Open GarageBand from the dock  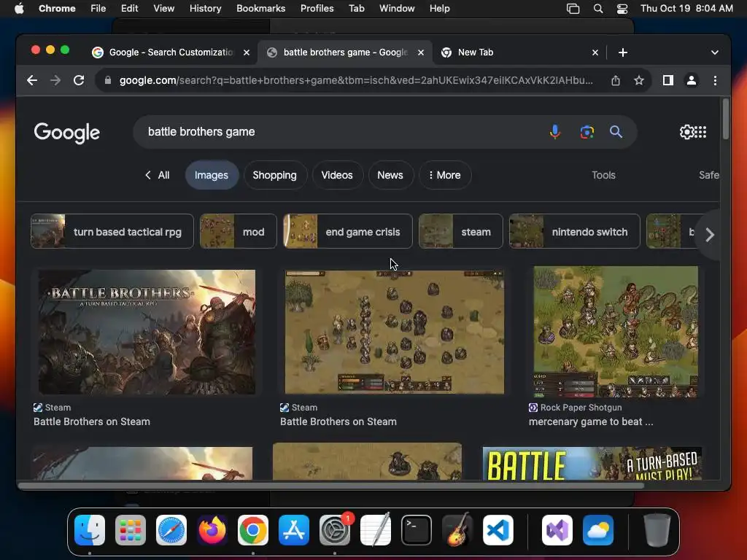coord(457,530)
